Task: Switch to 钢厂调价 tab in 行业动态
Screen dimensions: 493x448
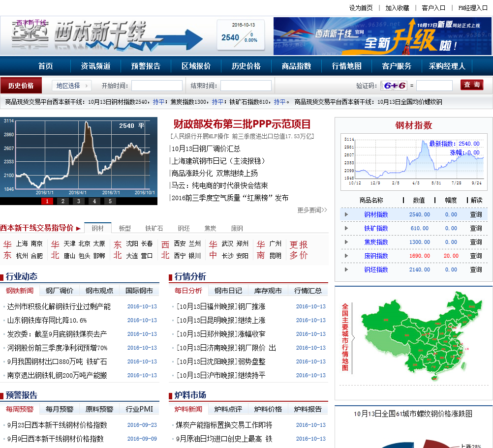Action: point(59,291)
